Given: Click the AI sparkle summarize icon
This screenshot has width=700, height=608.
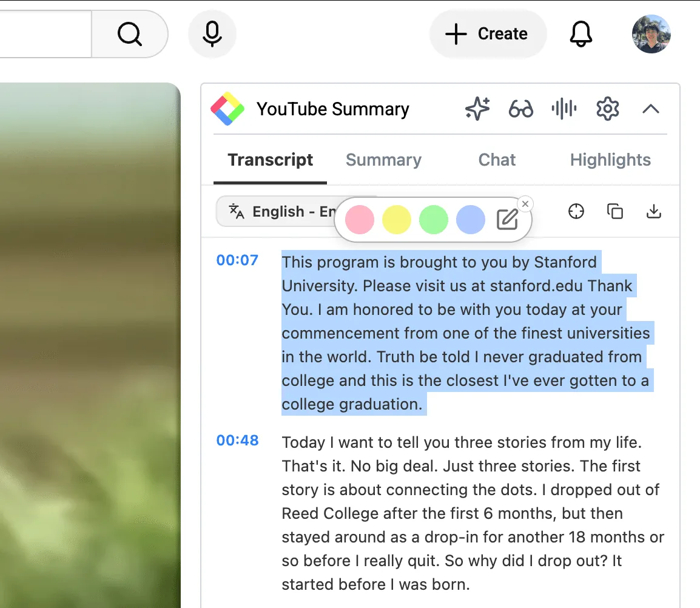Looking at the screenshot, I should coord(477,109).
